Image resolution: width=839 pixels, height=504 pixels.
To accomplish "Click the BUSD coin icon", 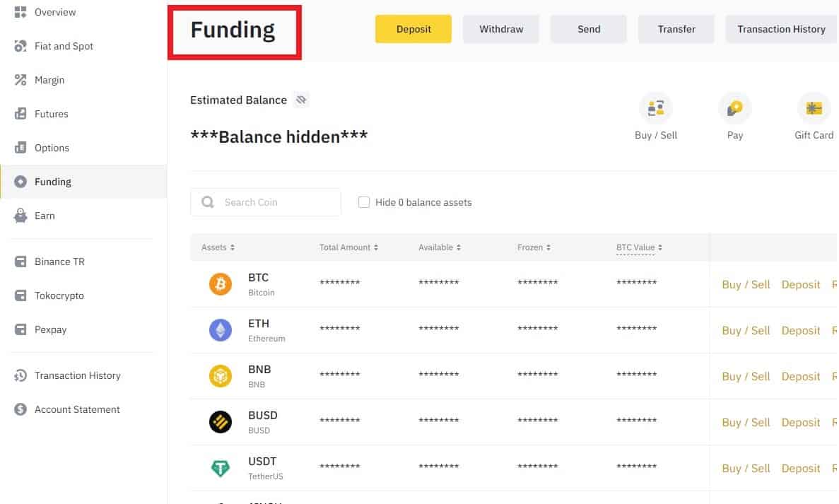I will [x=221, y=422].
